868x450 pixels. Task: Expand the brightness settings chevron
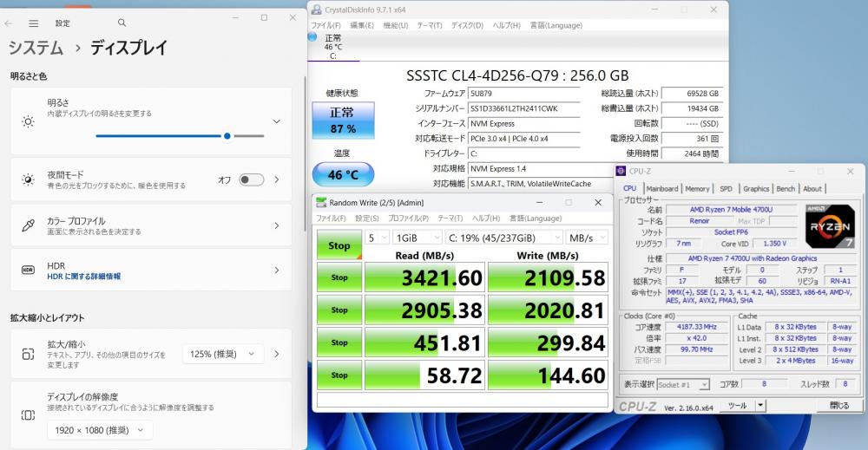pos(276,121)
